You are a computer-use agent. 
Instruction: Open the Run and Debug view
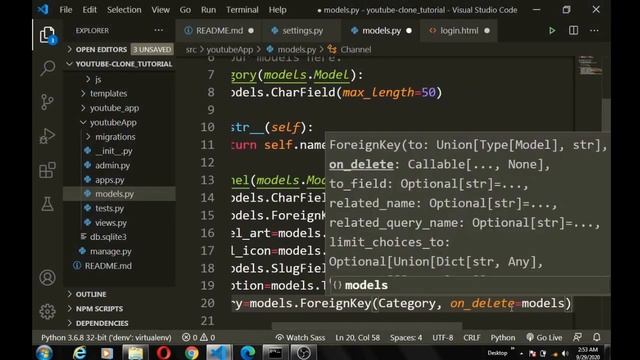click(47, 136)
